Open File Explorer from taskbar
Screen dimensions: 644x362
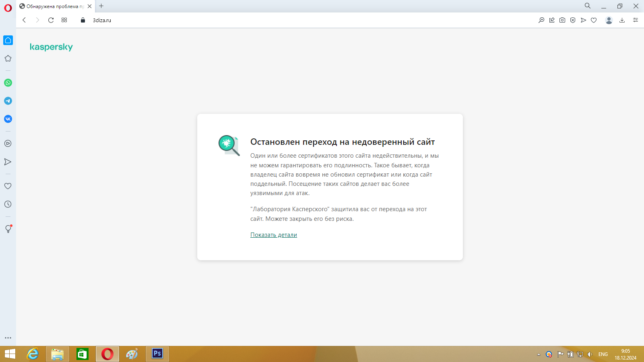click(x=58, y=354)
